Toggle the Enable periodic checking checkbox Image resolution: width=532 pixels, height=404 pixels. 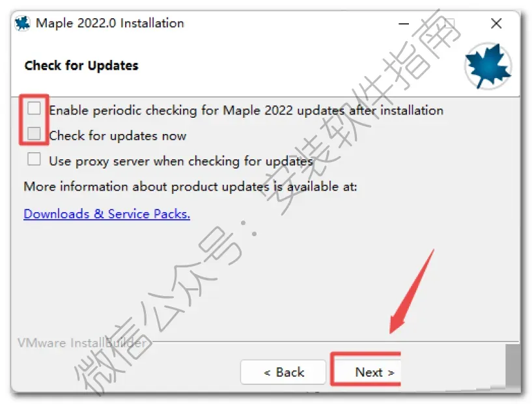point(34,109)
